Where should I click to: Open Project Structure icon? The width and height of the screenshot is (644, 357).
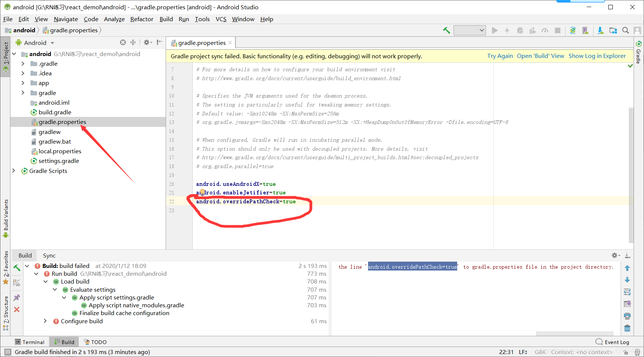click(x=613, y=30)
